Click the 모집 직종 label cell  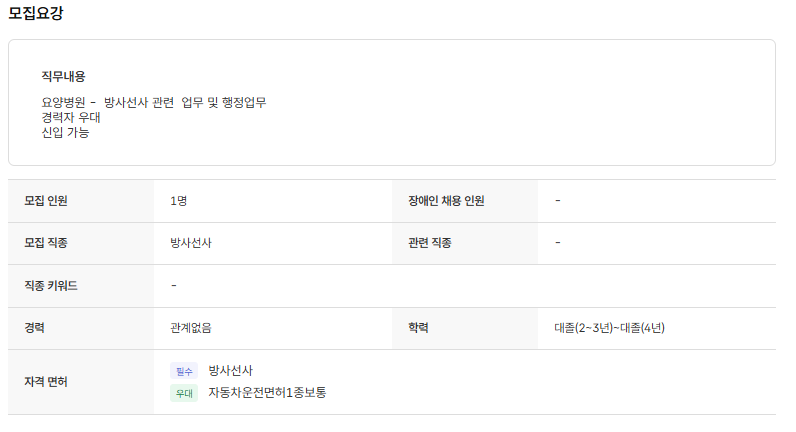pos(46,243)
